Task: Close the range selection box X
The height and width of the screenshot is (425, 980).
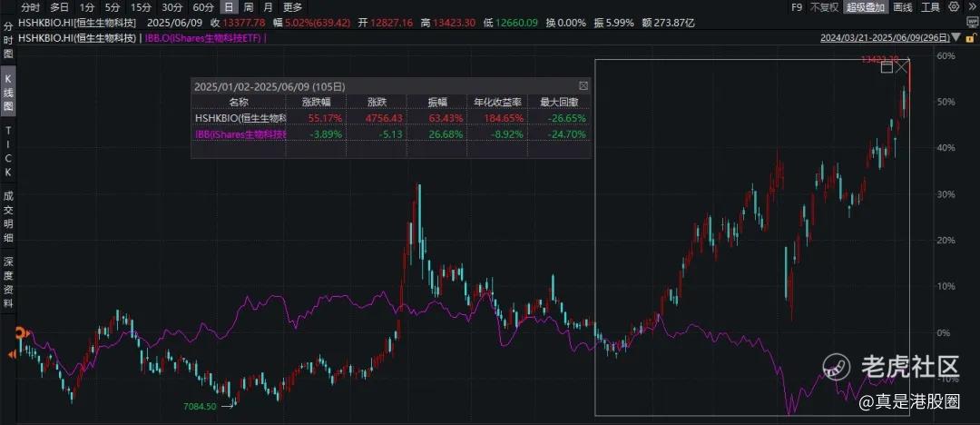Action: click(901, 67)
